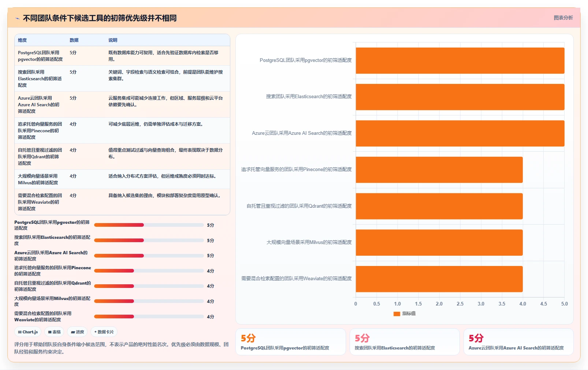This screenshot has height=370, width=588.
Task: Click description 具备纳入候选集的理由
Action: point(165,196)
